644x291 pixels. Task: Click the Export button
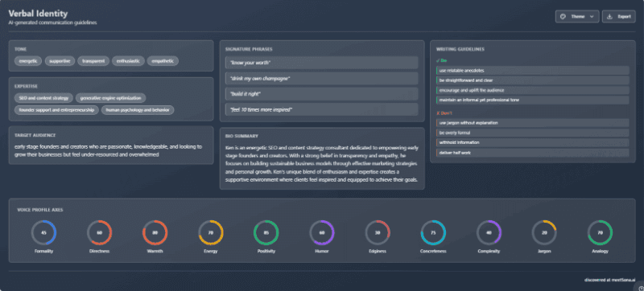pyautogui.click(x=619, y=17)
